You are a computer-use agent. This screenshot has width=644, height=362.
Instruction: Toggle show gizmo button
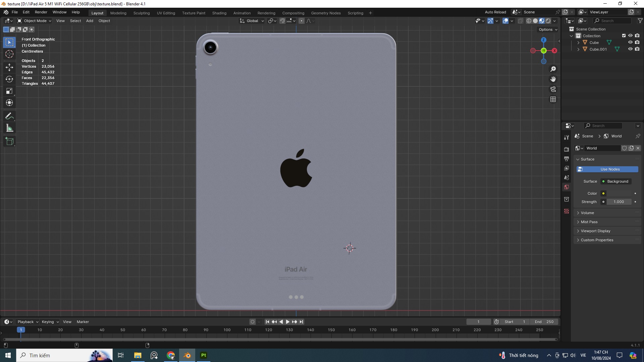[x=490, y=21]
